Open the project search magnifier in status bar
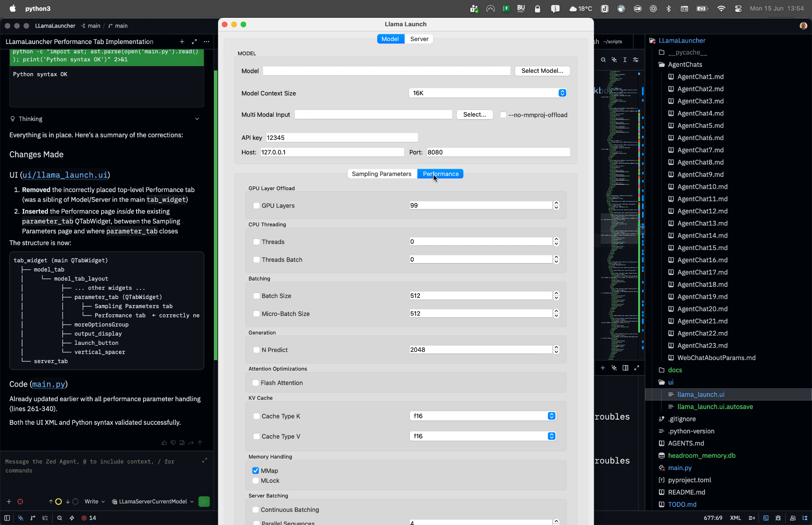812x525 pixels. (60, 518)
